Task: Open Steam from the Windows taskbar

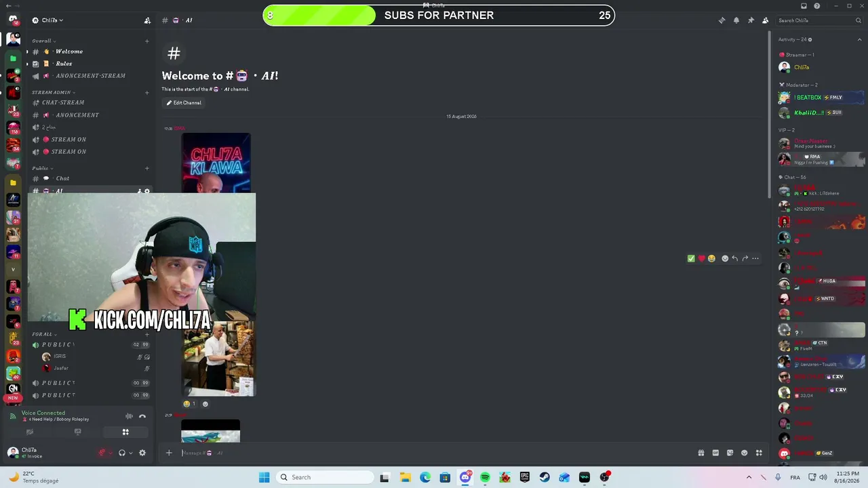Action: [x=545, y=477]
